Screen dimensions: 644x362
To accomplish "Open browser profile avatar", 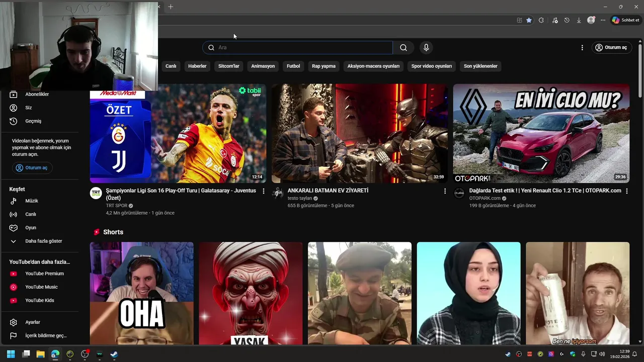I will (x=591, y=20).
